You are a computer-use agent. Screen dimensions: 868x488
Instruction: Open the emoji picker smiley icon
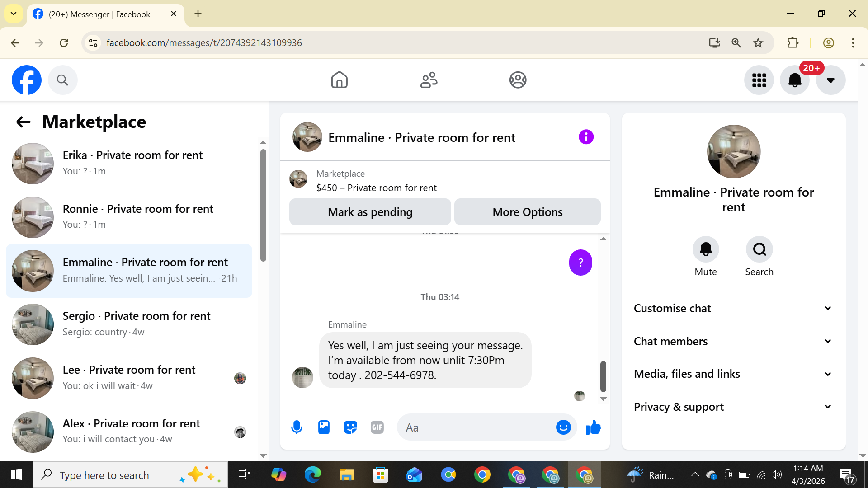[x=563, y=427]
